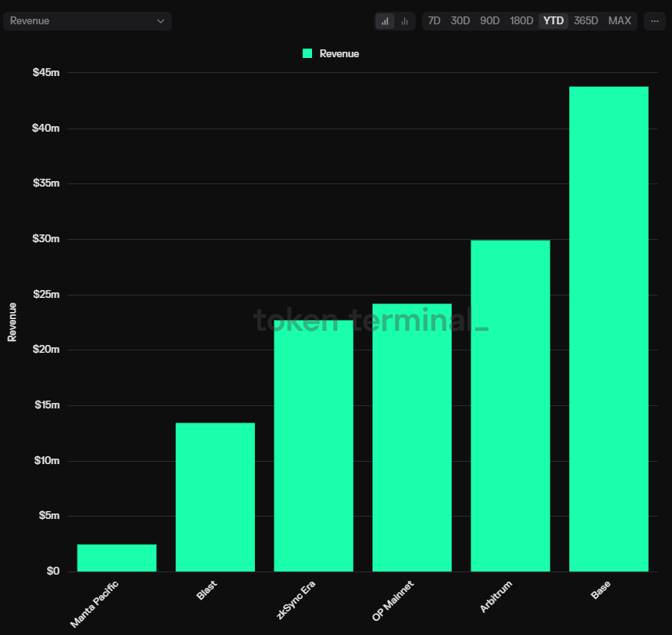Select the YTD time range

554,21
